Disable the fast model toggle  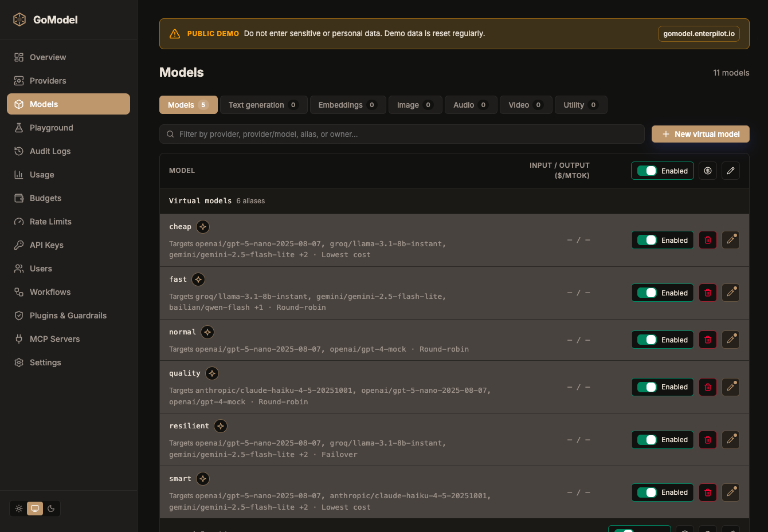(663, 293)
